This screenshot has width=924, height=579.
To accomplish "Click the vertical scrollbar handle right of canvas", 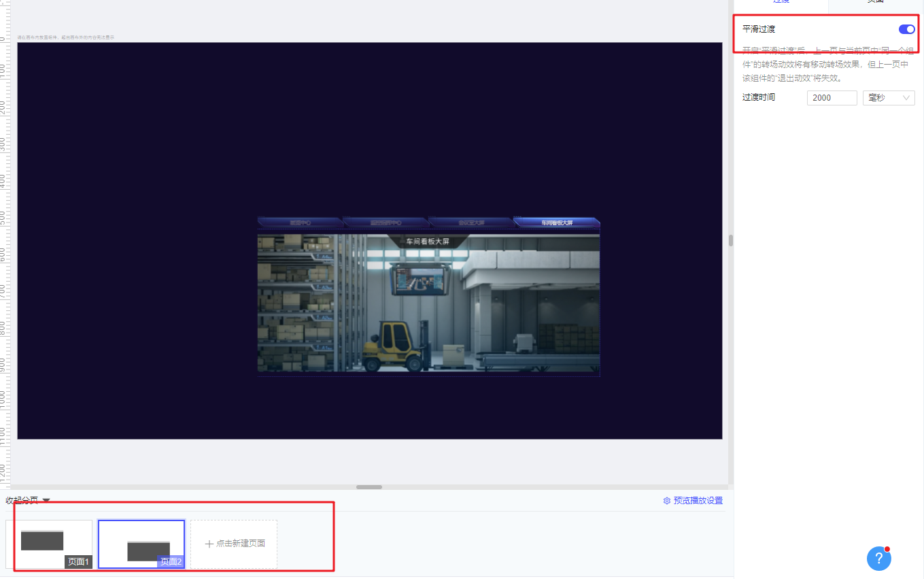I will pos(731,240).
